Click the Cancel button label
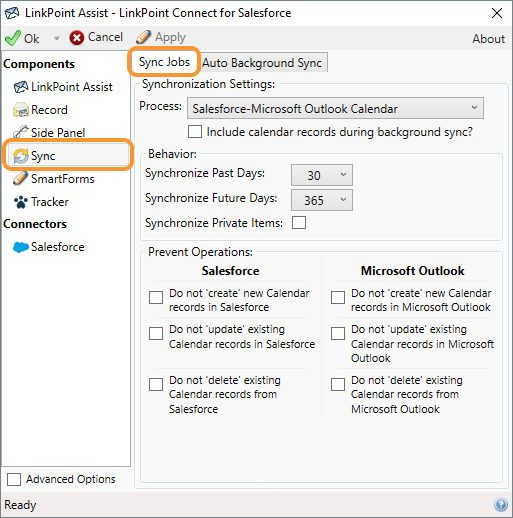Viewport: 513px width, 518px height. (x=105, y=37)
